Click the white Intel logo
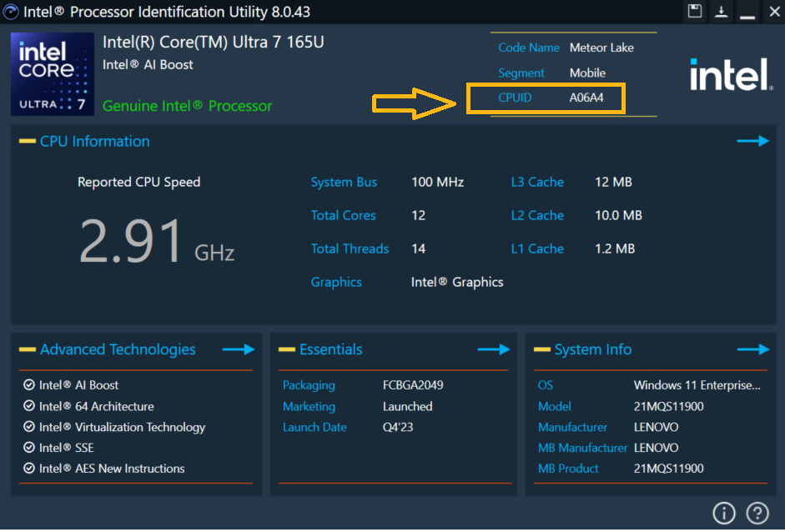This screenshot has width=785, height=532. (x=731, y=74)
